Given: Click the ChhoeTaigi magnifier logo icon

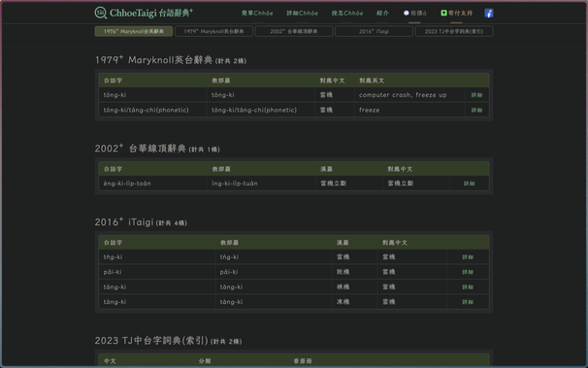Looking at the screenshot, I should [x=101, y=13].
